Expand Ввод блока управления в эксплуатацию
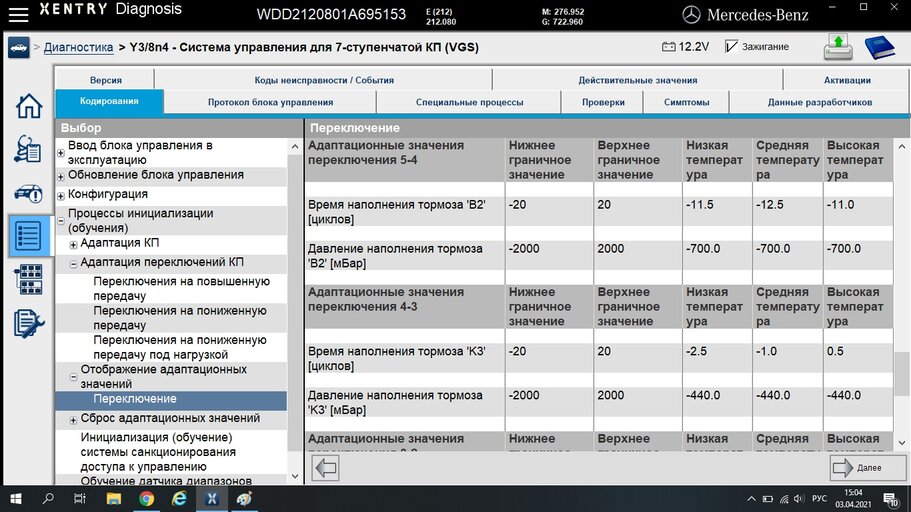Viewport: 911px width, 512px height. [x=61, y=153]
